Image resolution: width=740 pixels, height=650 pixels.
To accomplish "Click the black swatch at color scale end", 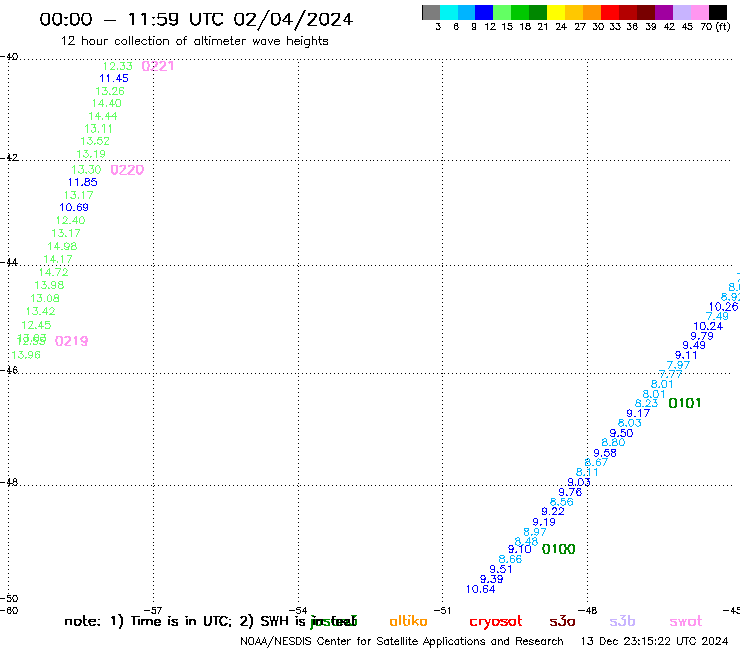I will click(x=717, y=12).
